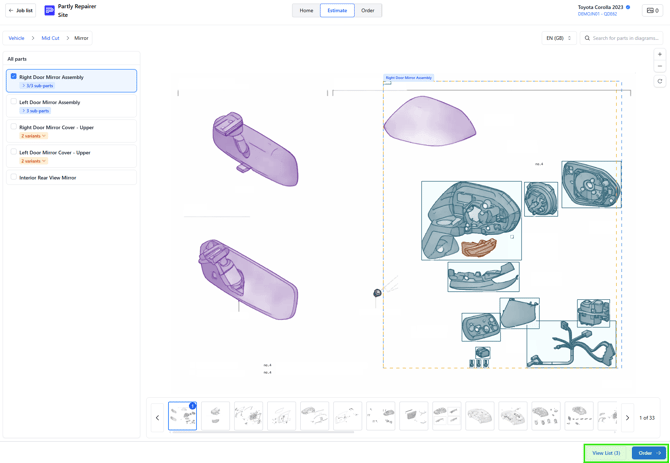
Task: Open the second diagram thumbnail
Action: (215, 416)
